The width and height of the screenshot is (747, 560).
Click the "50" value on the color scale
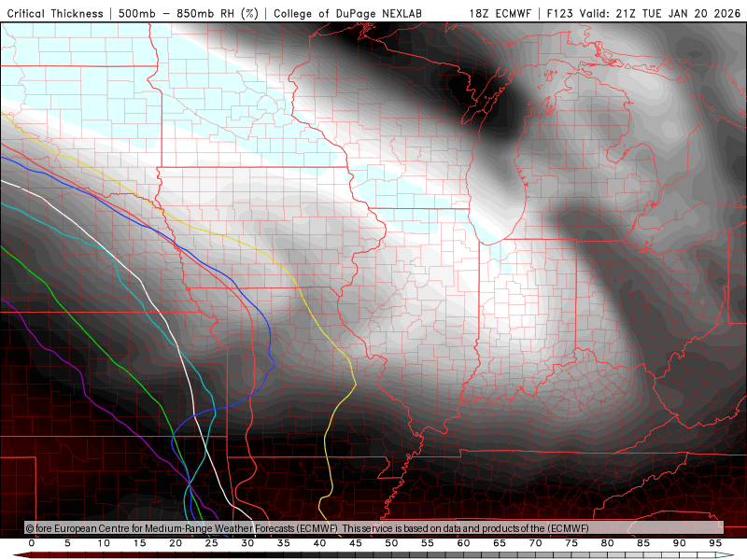click(391, 543)
